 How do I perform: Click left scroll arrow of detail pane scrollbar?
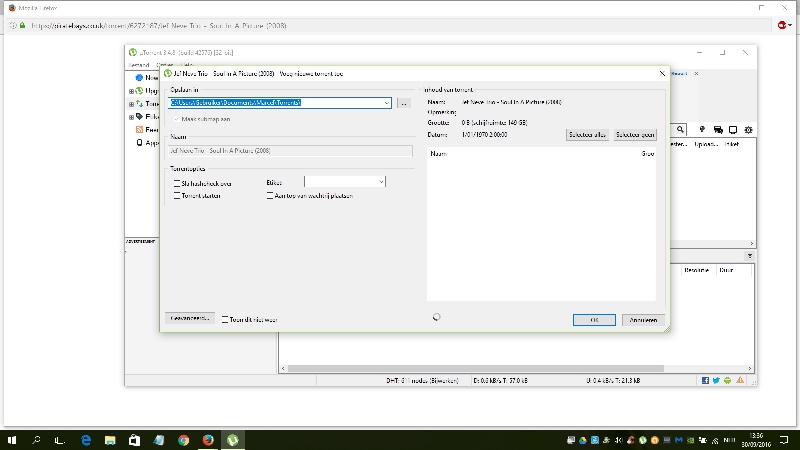coord(283,368)
